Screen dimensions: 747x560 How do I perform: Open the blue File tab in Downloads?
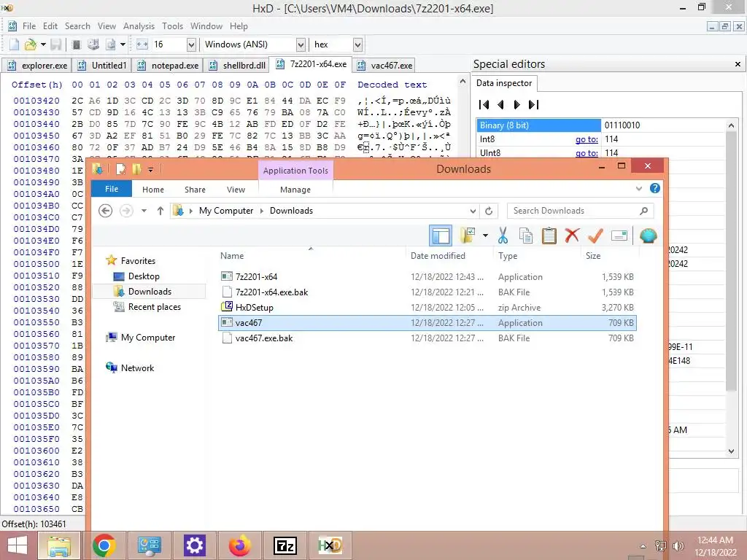coord(112,189)
